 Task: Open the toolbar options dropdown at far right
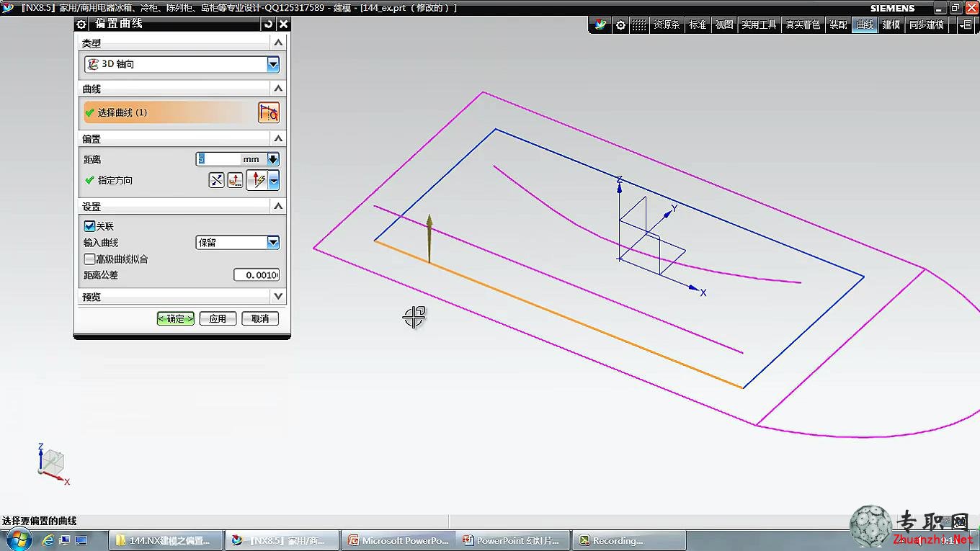pos(966,24)
